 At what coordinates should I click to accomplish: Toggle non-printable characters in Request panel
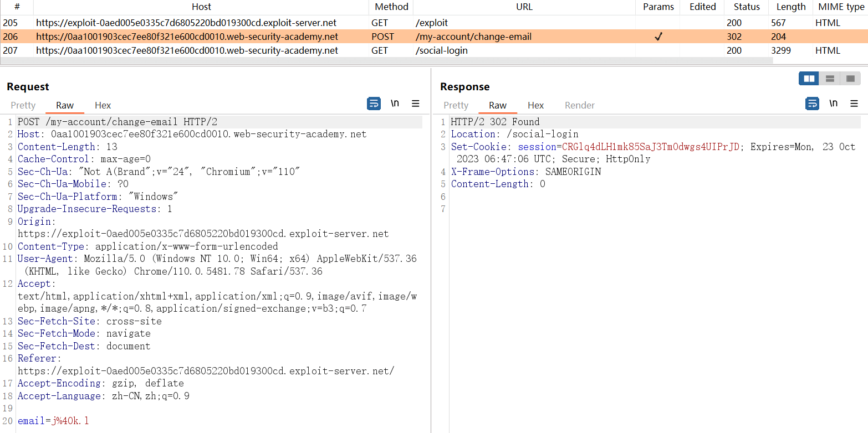[x=395, y=104]
